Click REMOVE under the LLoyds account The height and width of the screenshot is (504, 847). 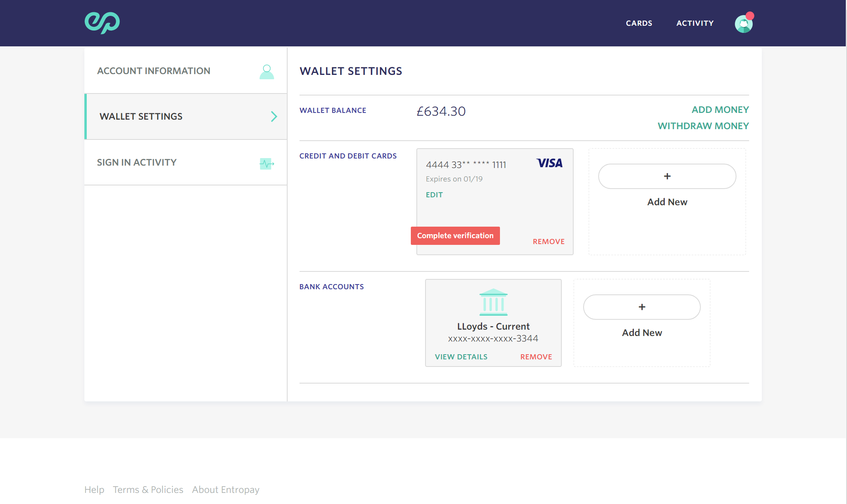pos(536,357)
